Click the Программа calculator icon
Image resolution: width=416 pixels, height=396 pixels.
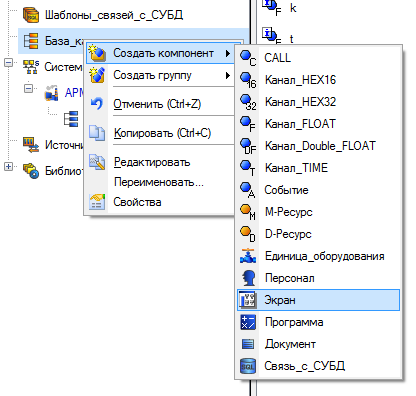248,322
